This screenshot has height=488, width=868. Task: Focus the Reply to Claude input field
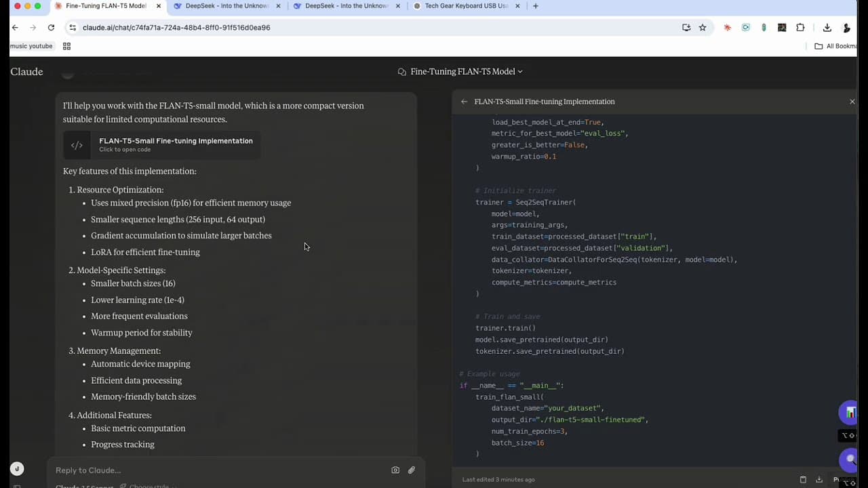217,470
